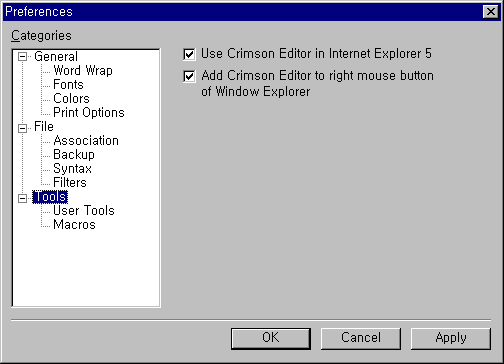
Task: Collapse the File category node
Action: (22, 128)
